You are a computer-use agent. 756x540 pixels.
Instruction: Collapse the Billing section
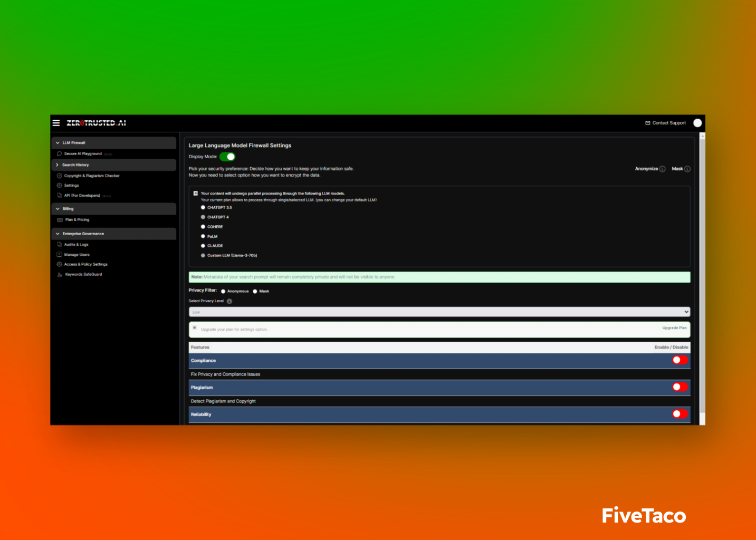pyautogui.click(x=114, y=209)
